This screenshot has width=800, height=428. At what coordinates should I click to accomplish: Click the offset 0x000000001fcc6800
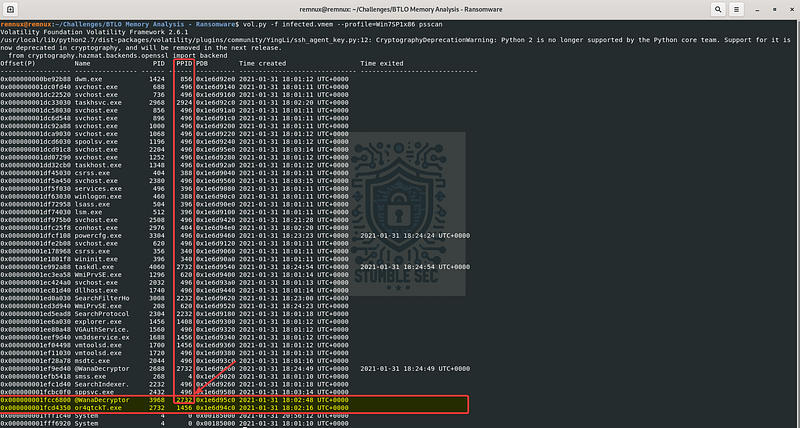click(36, 400)
